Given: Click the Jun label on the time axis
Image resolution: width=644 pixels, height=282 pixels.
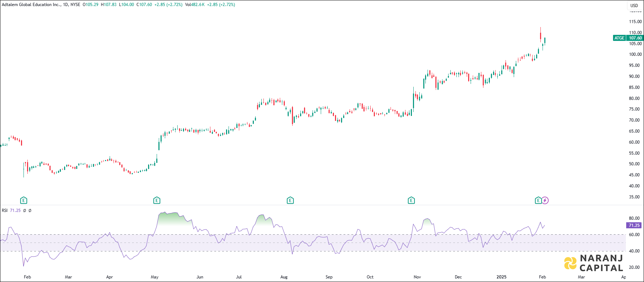Looking at the screenshot, I should [x=200, y=277].
